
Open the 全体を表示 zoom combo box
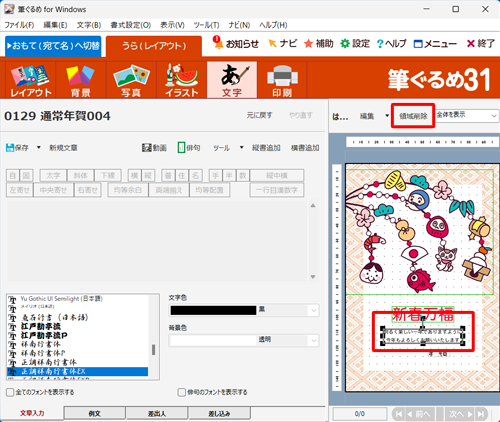click(467, 115)
